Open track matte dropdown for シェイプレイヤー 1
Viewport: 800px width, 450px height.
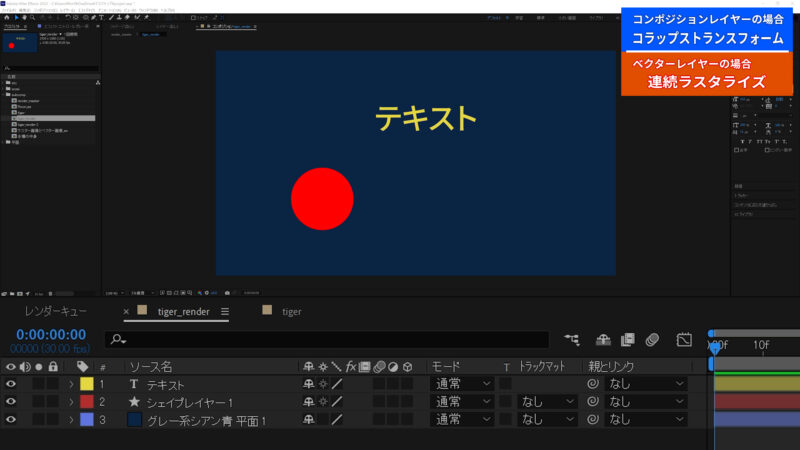[547, 402]
